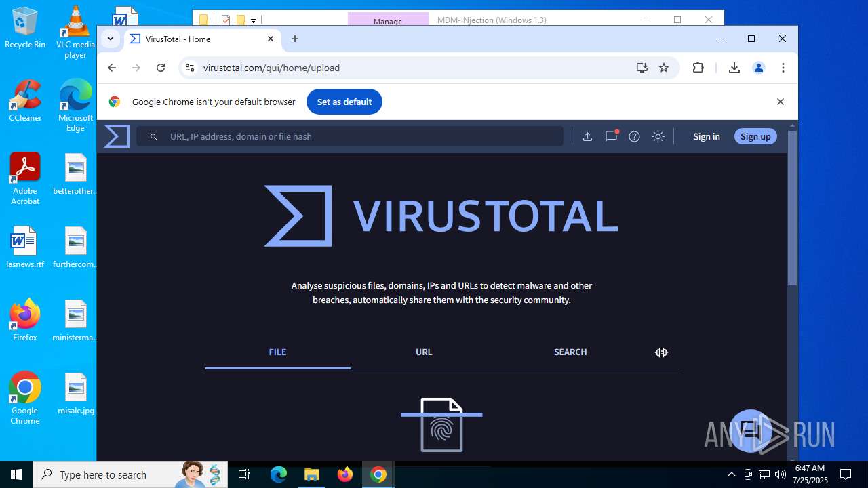Select lasnews.rtf desktop file
The height and width of the screenshot is (488, 868).
click(x=25, y=247)
